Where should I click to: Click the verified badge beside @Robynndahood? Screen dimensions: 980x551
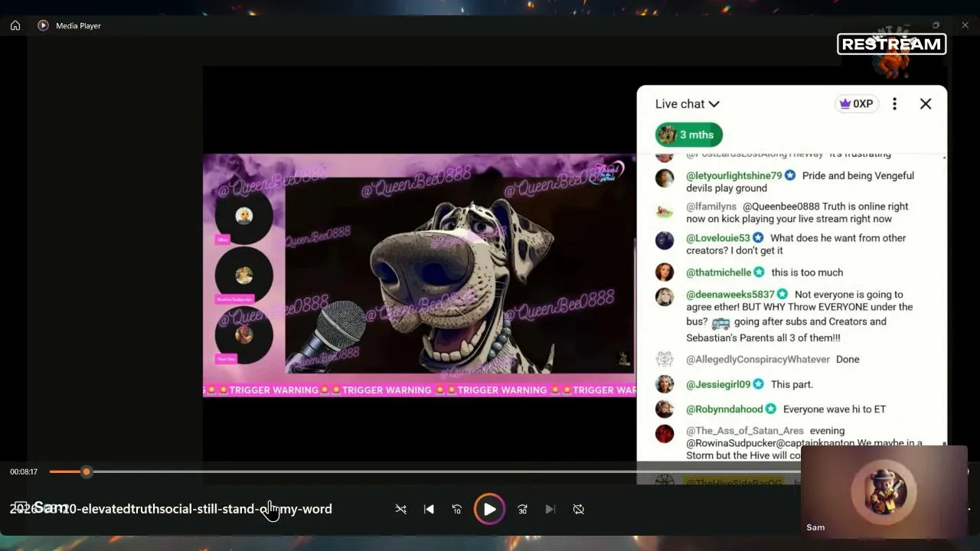click(771, 409)
